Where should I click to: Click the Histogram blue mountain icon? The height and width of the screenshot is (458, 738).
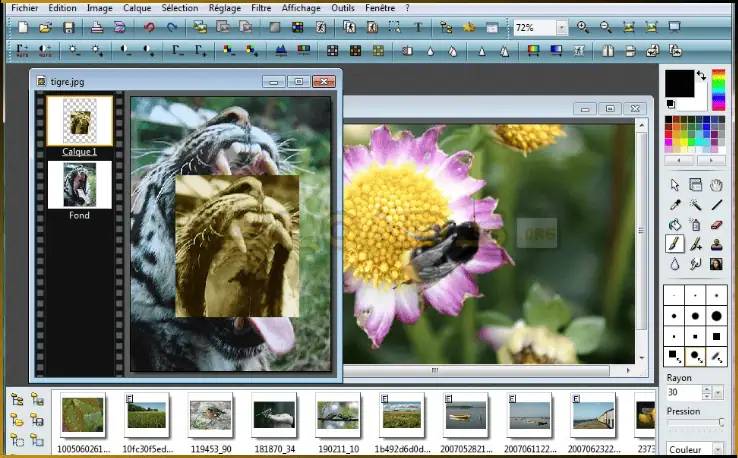pyautogui.click(x=281, y=50)
